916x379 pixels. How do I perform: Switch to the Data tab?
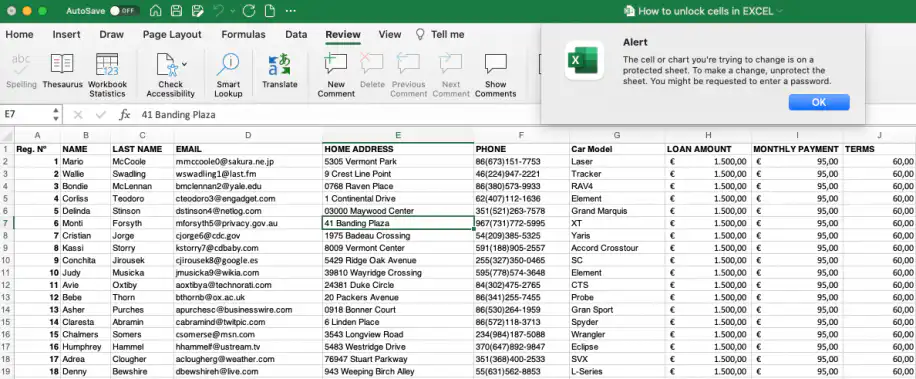point(296,34)
